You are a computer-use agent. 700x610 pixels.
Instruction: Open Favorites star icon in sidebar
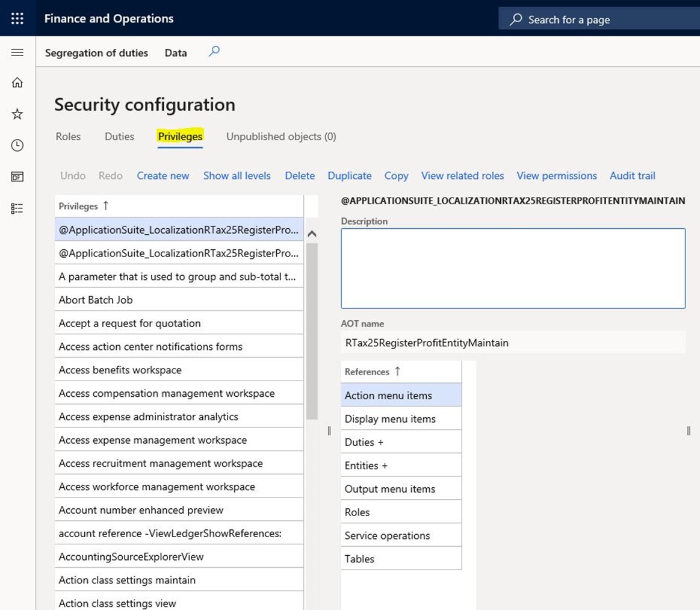17,114
